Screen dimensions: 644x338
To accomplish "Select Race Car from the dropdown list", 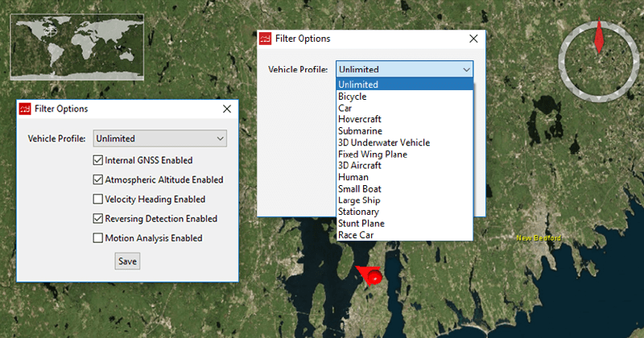I will pos(356,235).
